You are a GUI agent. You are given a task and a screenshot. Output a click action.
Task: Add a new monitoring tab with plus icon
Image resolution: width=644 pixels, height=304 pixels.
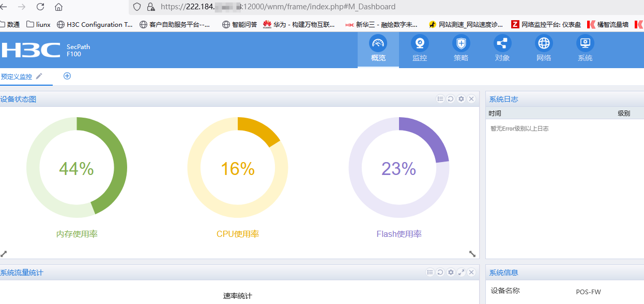tap(67, 76)
